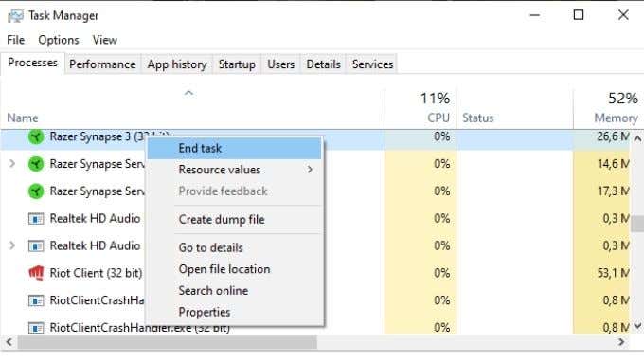Click the Riot Client red fist icon
The image size is (644, 363).
click(x=36, y=273)
